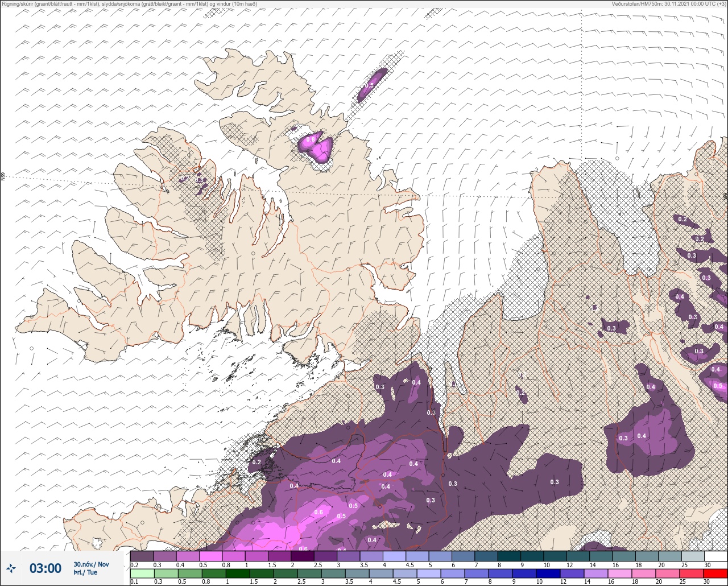This screenshot has width=728, height=586.
Task: Pick the pale green lower-legend swatch labeled 0.1
Action: (x=142, y=573)
